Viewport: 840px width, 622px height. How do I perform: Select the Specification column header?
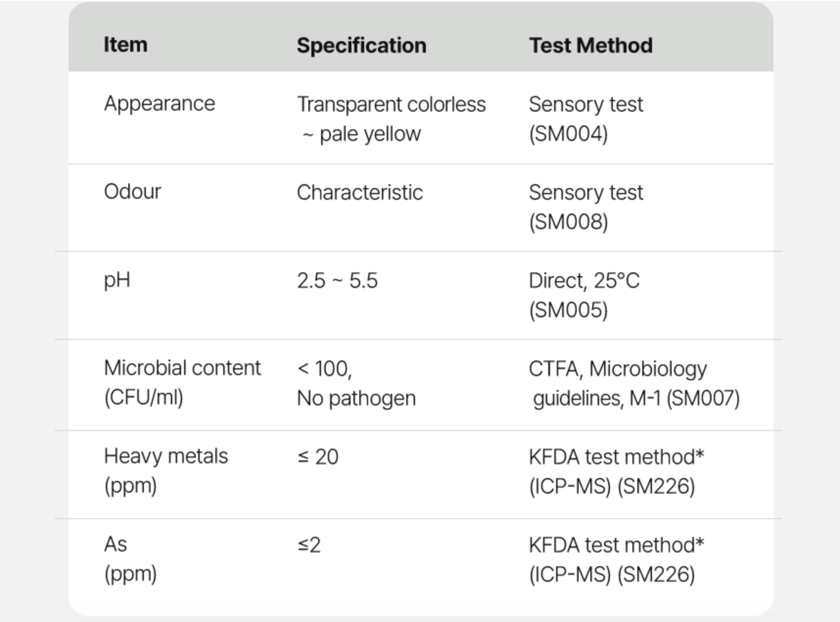[361, 46]
